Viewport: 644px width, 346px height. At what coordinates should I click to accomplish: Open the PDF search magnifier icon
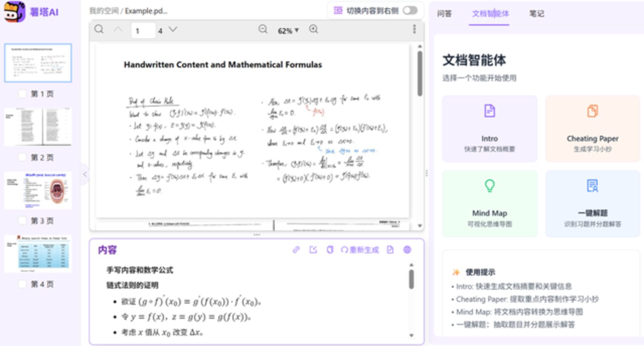coord(99,30)
